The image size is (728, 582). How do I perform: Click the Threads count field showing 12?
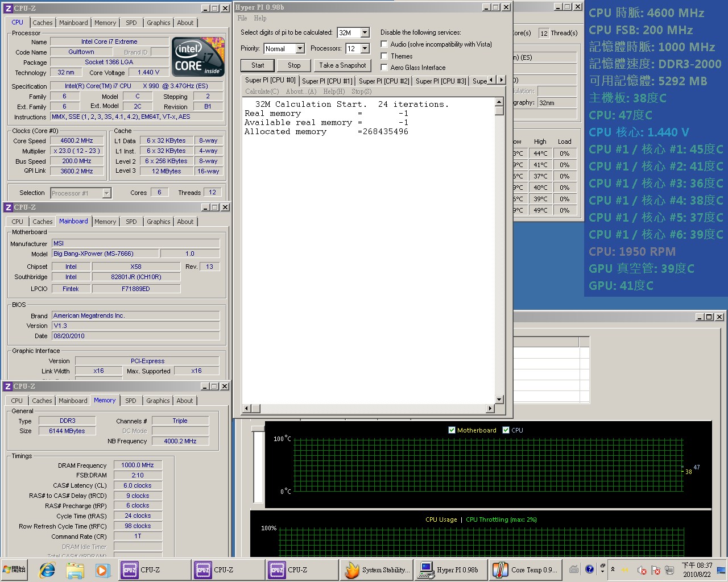212,193
